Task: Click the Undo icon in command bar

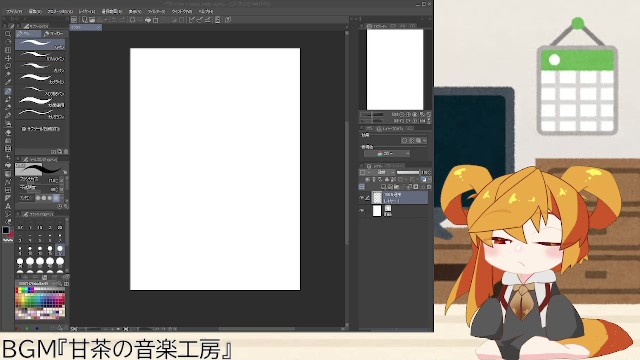Action: pyautogui.click(x=114, y=20)
